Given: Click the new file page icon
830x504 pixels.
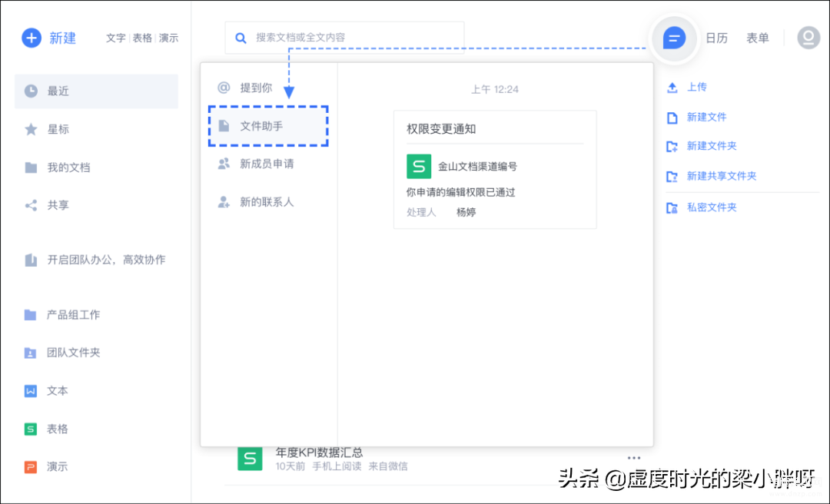Looking at the screenshot, I should 672,118.
